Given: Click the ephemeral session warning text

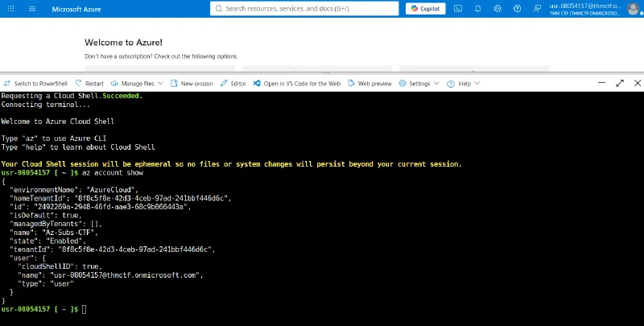Looking at the screenshot, I should [232, 164].
